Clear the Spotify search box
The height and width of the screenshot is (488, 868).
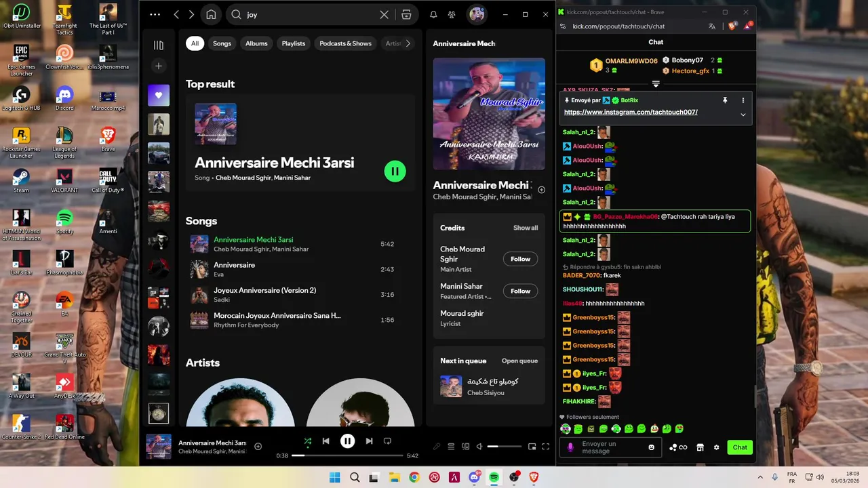[384, 14]
